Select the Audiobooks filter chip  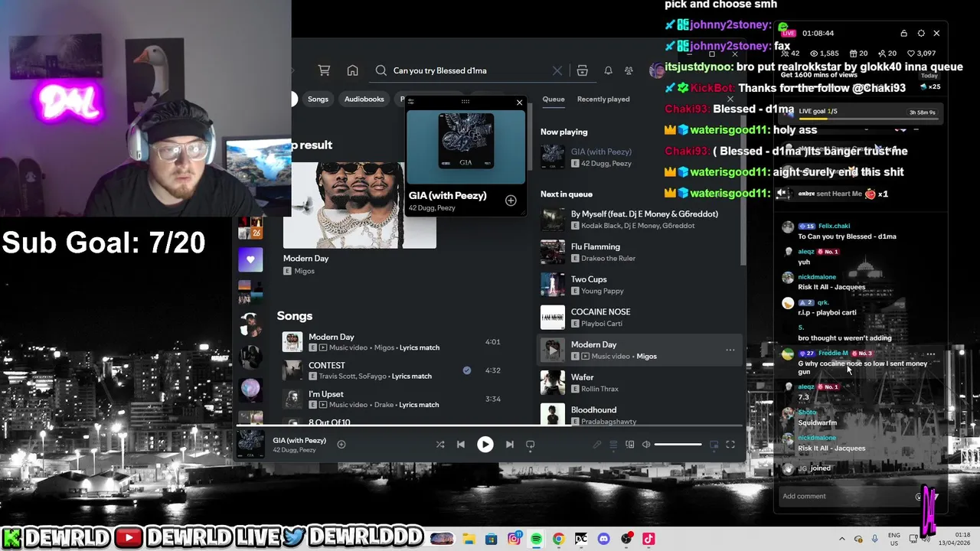pos(364,99)
